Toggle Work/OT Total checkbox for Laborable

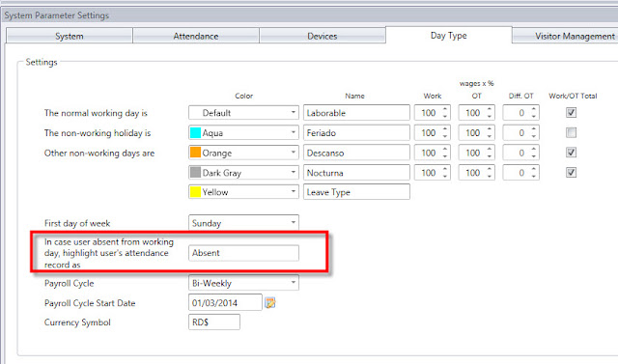[571, 113]
